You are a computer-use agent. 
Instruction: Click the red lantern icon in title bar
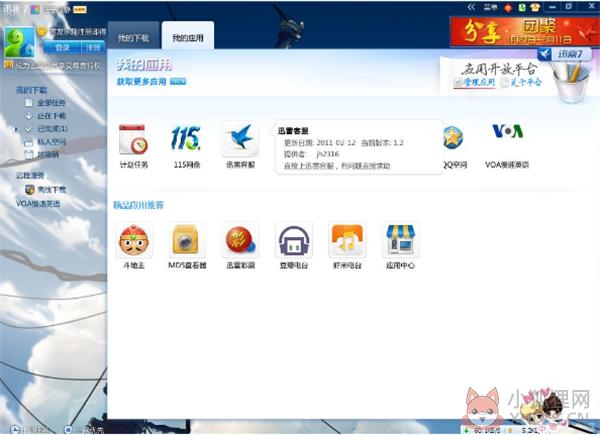[x=508, y=8]
